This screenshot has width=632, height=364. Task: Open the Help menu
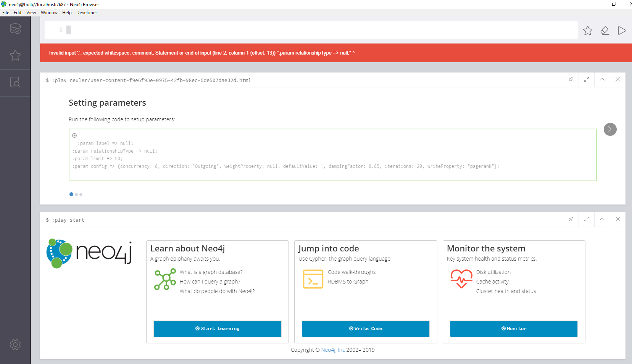(67, 13)
